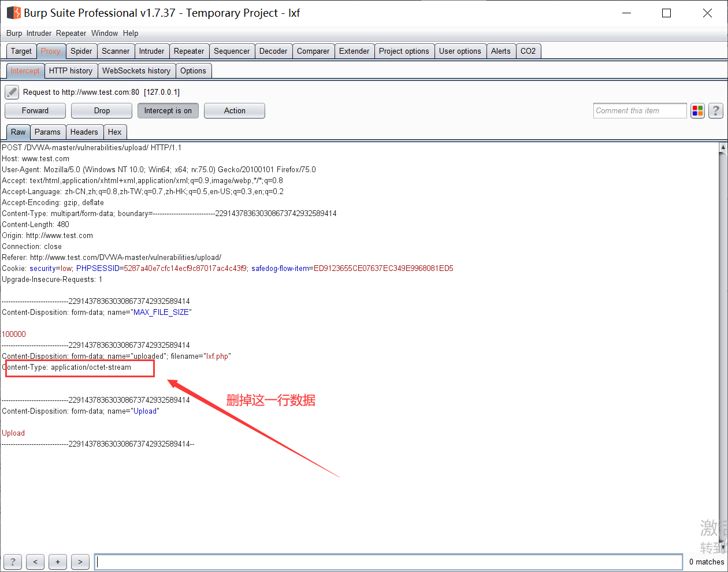The height and width of the screenshot is (572, 728).
Task: Click the help question mark near comment box
Action: [716, 111]
